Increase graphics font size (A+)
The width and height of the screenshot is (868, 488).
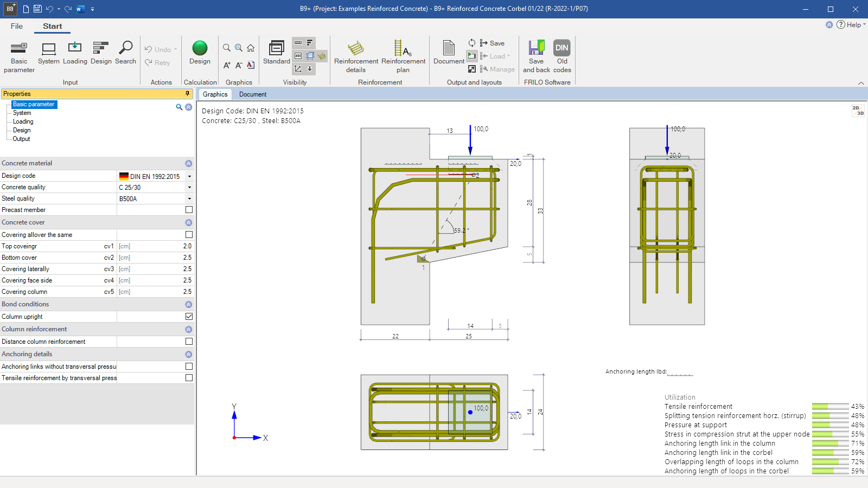pos(227,65)
